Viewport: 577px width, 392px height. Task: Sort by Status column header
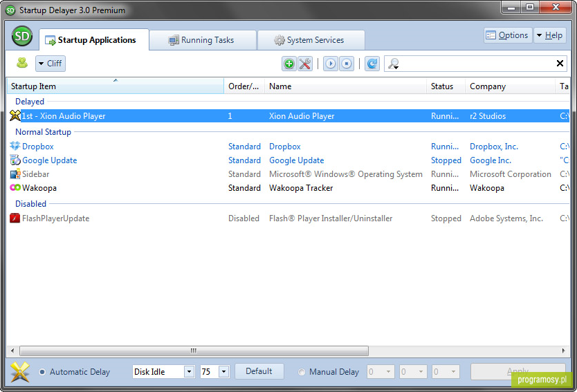pyautogui.click(x=446, y=86)
